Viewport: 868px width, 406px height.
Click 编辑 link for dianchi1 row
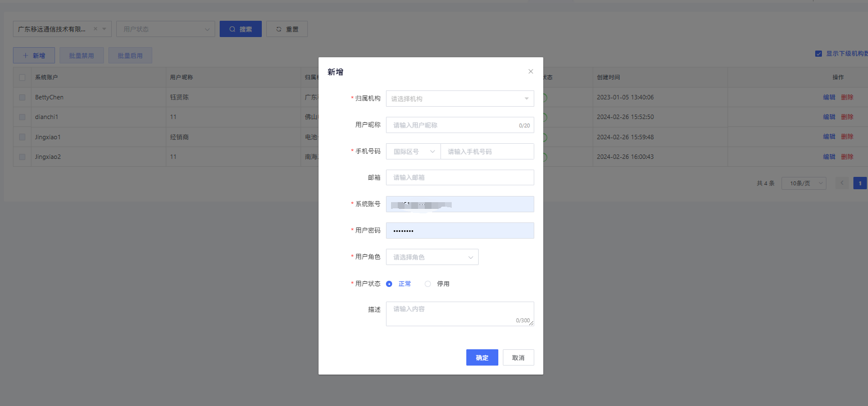coord(829,117)
